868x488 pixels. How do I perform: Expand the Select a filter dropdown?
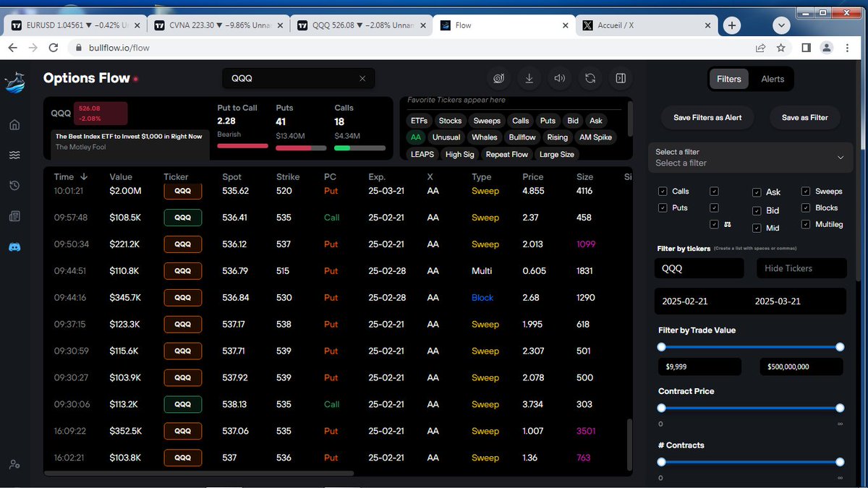pos(750,158)
